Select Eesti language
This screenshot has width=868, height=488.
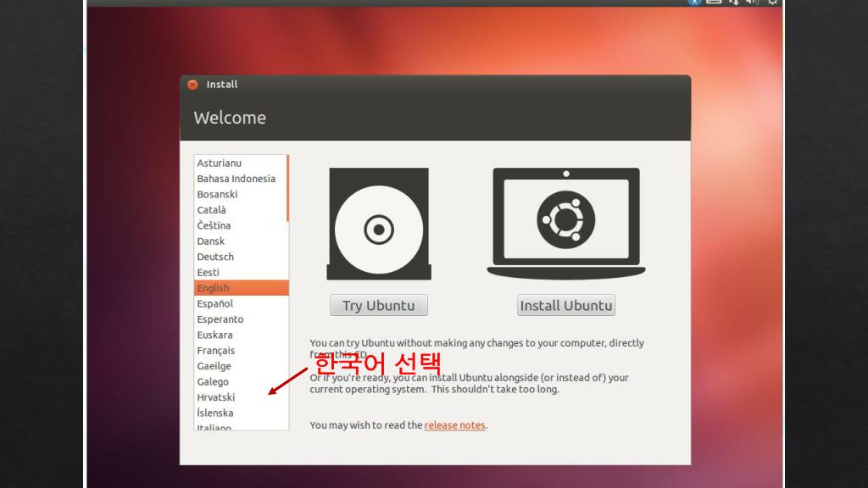pos(240,272)
